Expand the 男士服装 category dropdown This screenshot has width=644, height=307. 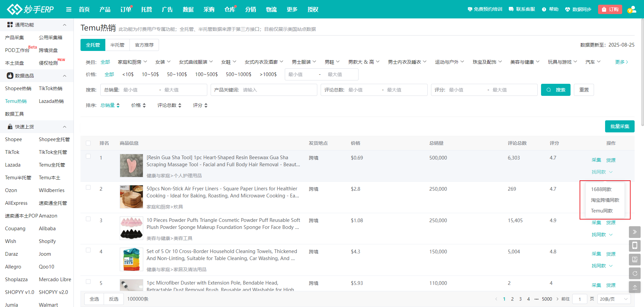coord(304,62)
